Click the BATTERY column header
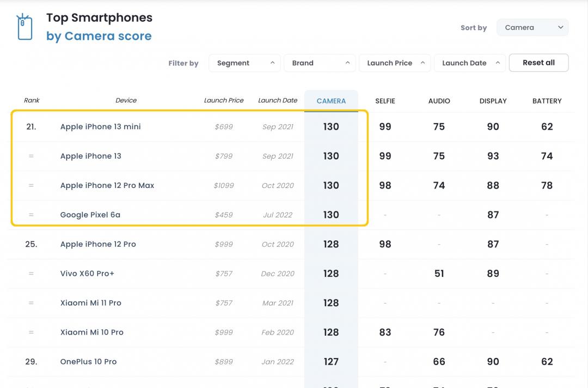 point(547,101)
